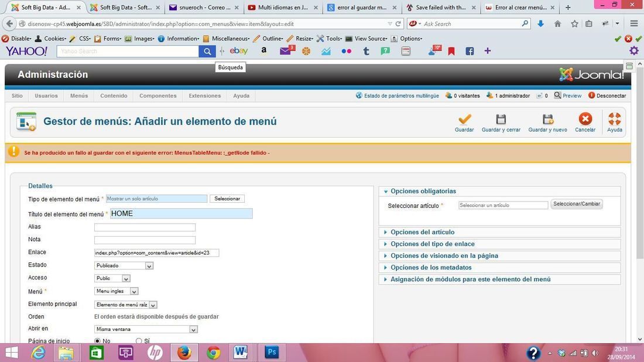
Task: Expand the Opciones del artículo section
Action: point(422,232)
